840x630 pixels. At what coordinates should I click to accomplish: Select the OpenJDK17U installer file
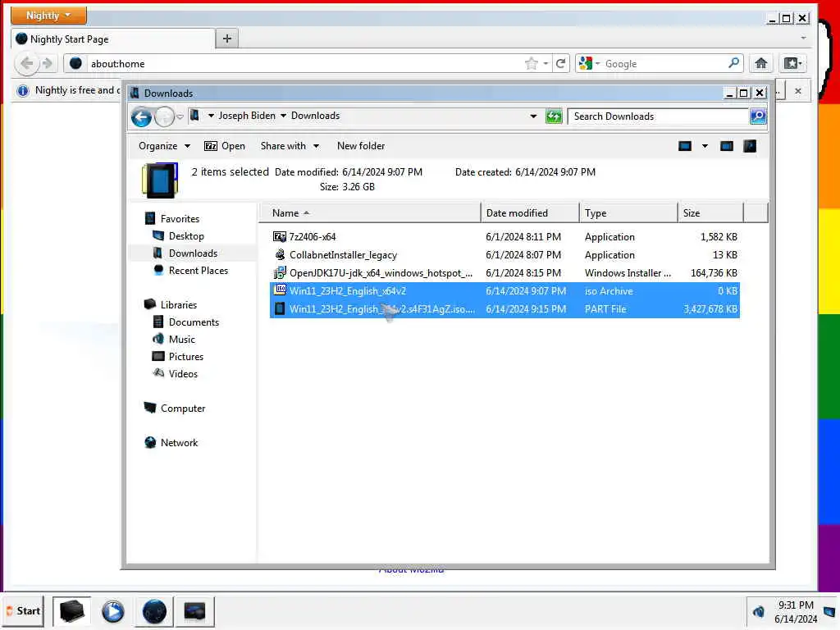[504, 273]
